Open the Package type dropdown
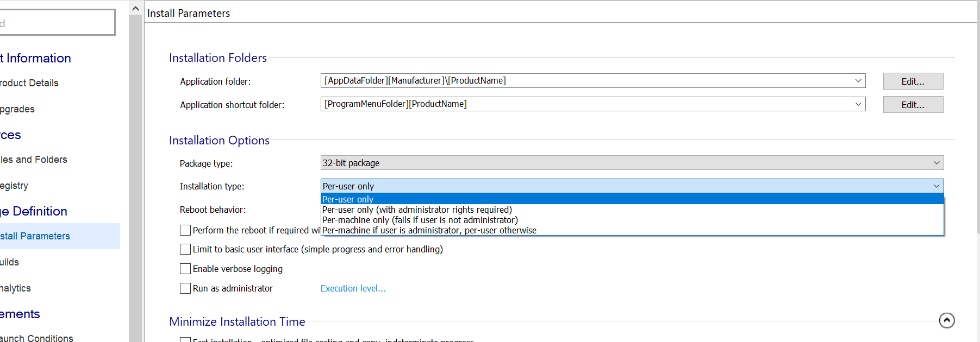 coord(936,163)
